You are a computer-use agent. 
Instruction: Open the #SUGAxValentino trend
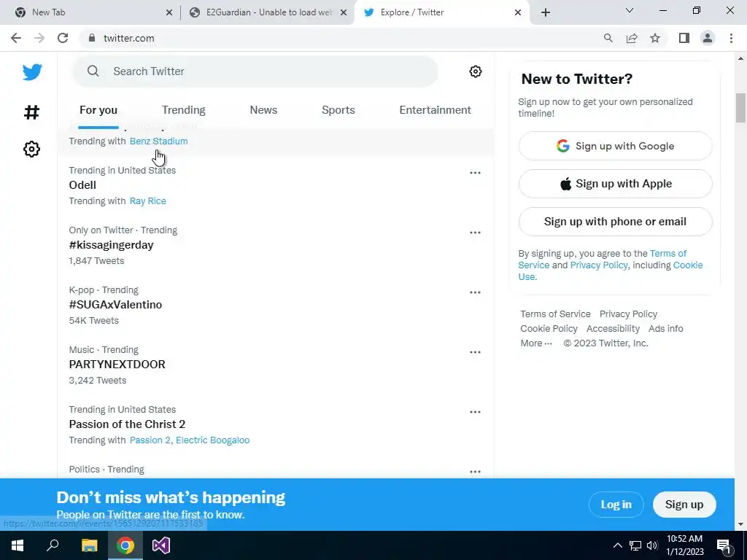[115, 305]
